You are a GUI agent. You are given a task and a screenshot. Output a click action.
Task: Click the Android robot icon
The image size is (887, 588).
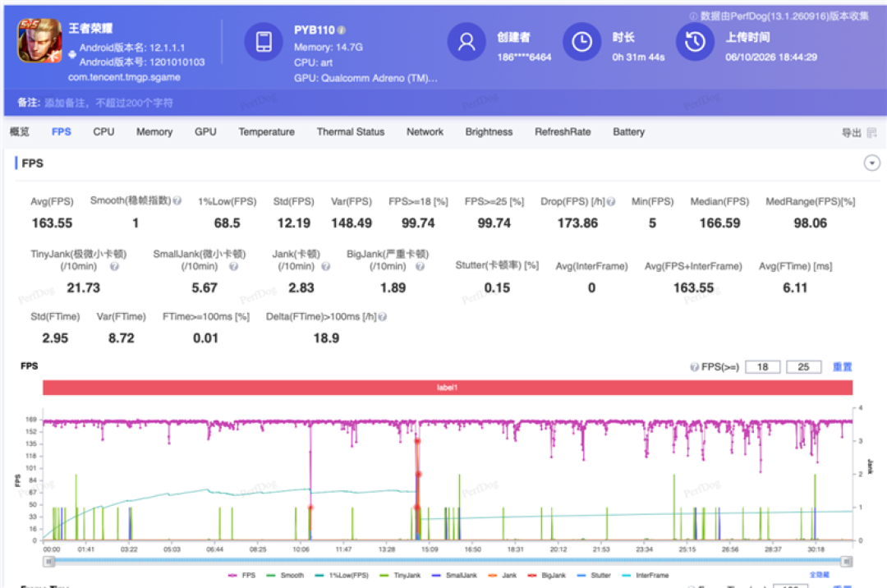[x=72, y=55]
